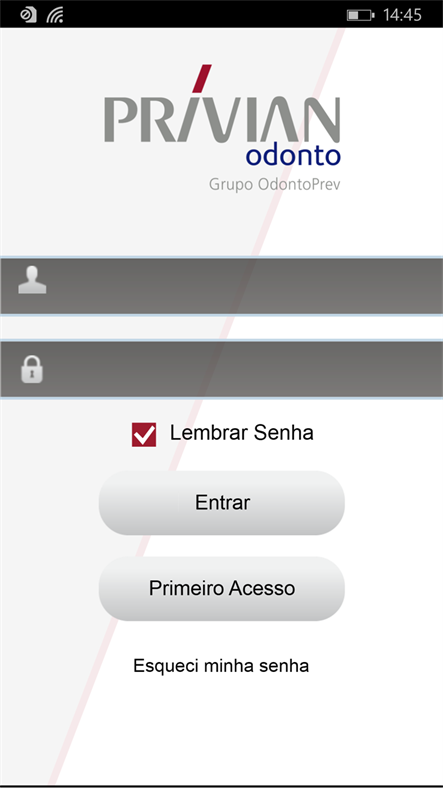Tap the Grupo OdontoPrev caption
Image resolution: width=443 pixels, height=788 pixels.
coord(275,184)
